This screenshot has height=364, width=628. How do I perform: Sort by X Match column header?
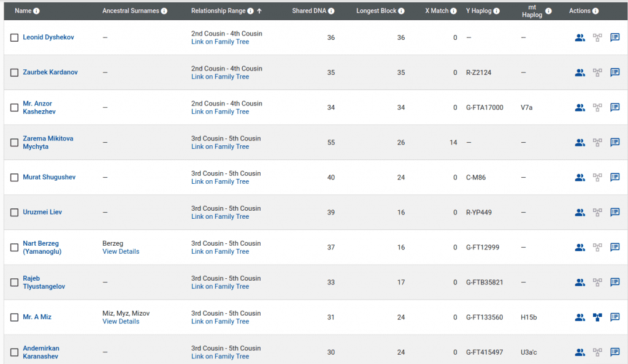coord(437,11)
